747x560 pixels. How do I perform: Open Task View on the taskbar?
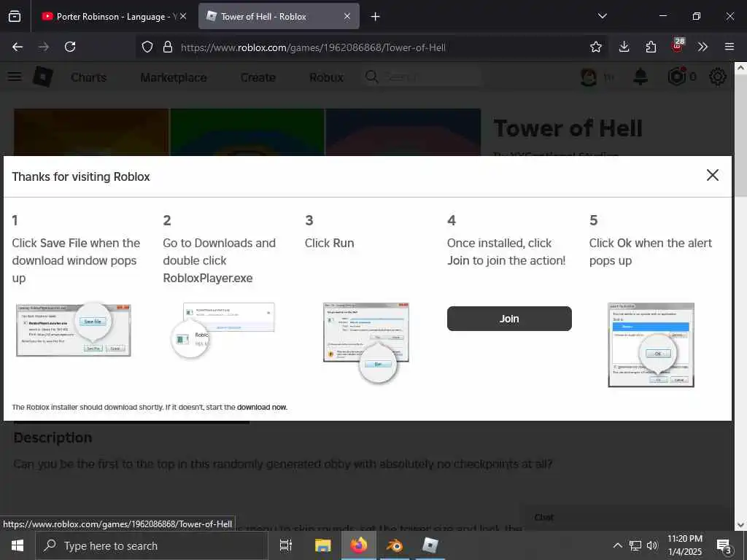click(x=286, y=545)
